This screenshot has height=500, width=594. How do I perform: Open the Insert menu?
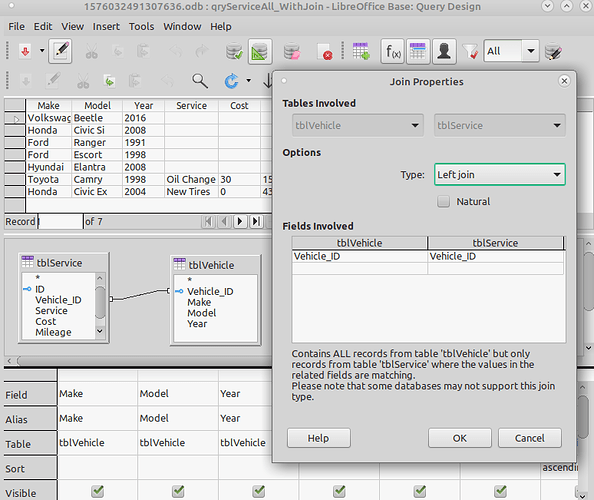[106, 27]
